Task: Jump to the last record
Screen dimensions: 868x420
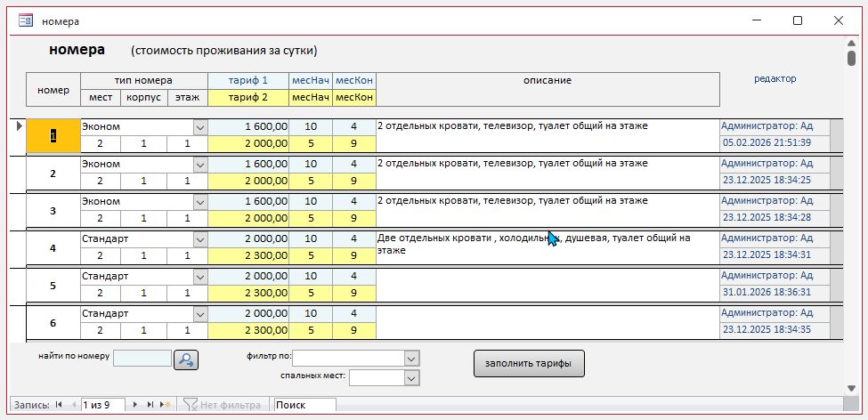Action: click(150, 405)
